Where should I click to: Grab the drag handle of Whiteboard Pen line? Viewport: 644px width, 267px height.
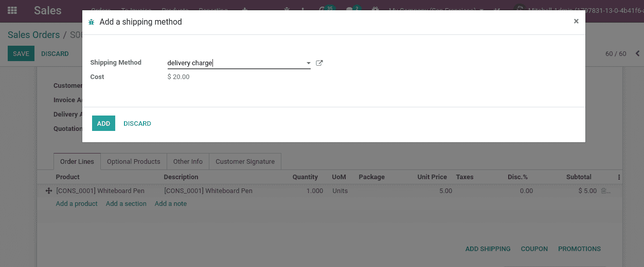[49, 191]
